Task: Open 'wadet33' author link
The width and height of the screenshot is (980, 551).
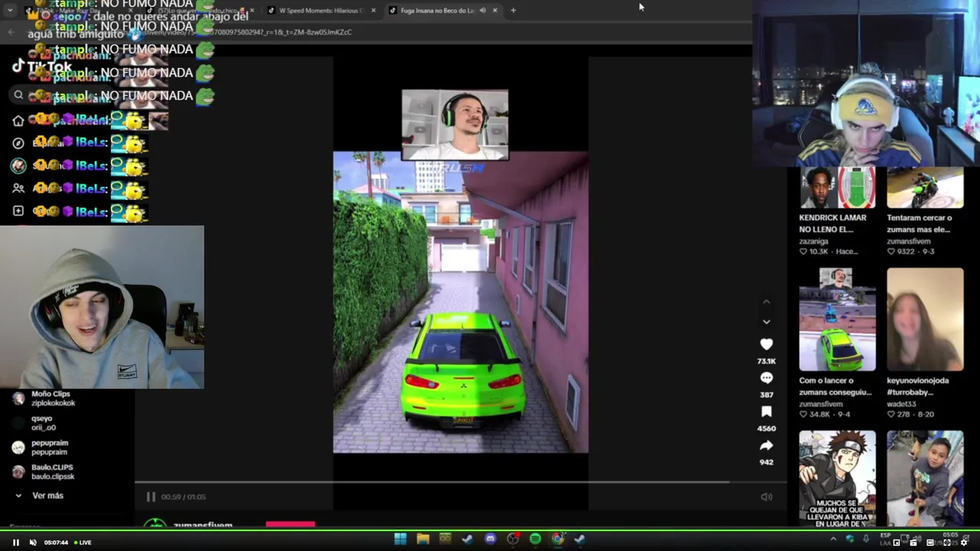Action: pos(901,404)
